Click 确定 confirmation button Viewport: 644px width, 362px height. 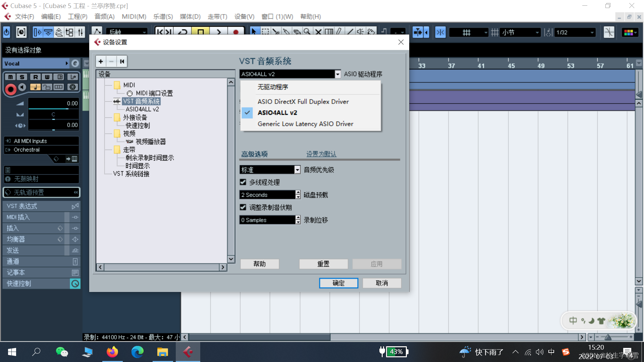pyautogui.click(x=338, y=283)
